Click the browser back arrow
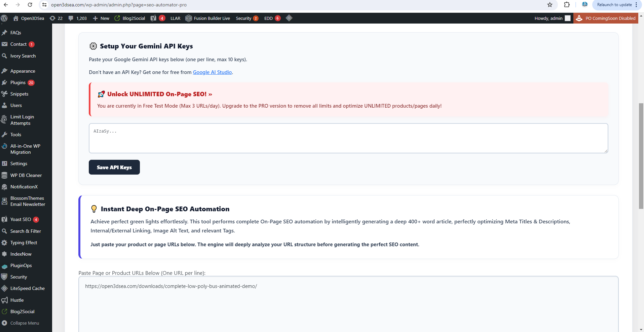 coord(6,5)
